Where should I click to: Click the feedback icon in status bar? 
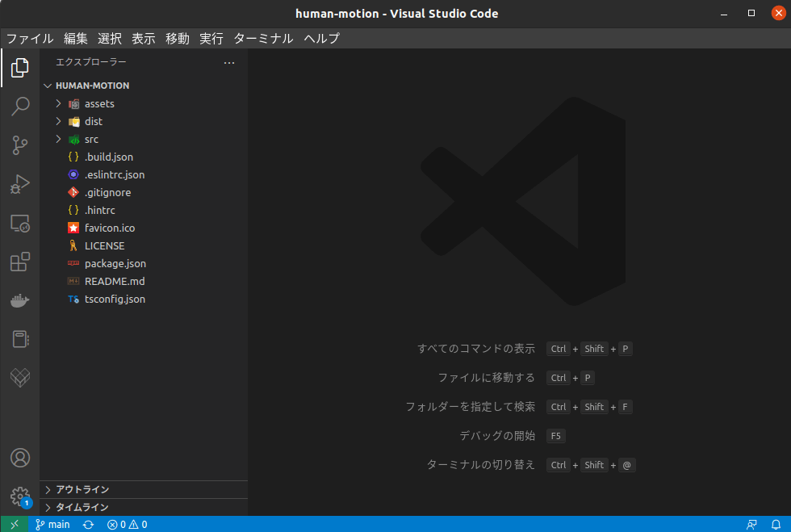click(x=751, y=525)
